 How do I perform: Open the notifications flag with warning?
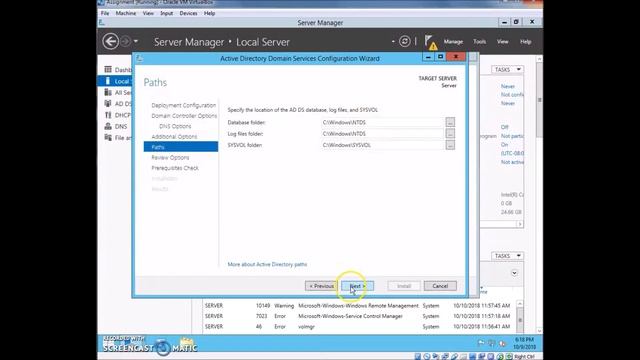430,42
